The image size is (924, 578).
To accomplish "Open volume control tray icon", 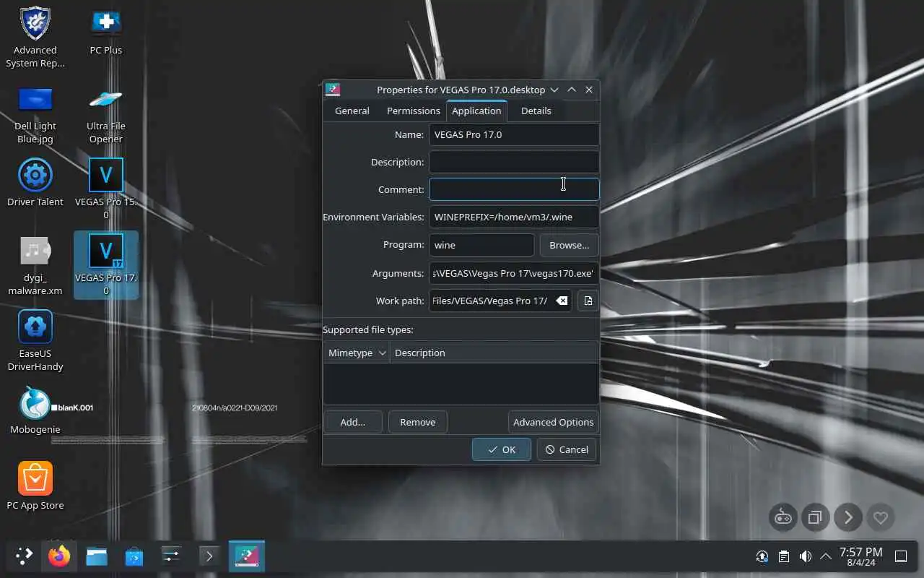I will click(805, 556).
